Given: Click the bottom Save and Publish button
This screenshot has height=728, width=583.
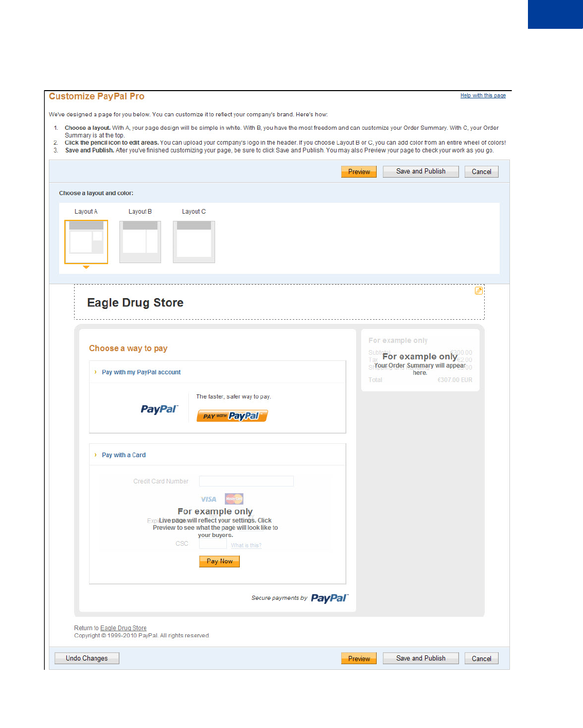Looking at the screenshot, I should (420, 658).
